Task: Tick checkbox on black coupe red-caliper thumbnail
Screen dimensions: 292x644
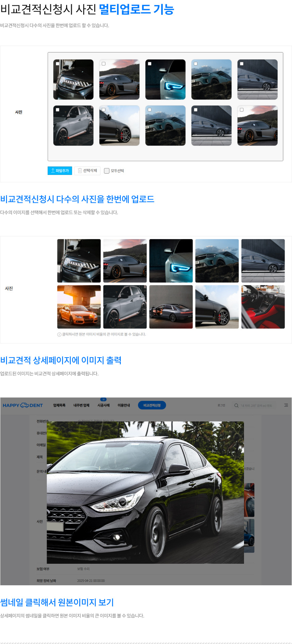Action: tap(103, 109)
